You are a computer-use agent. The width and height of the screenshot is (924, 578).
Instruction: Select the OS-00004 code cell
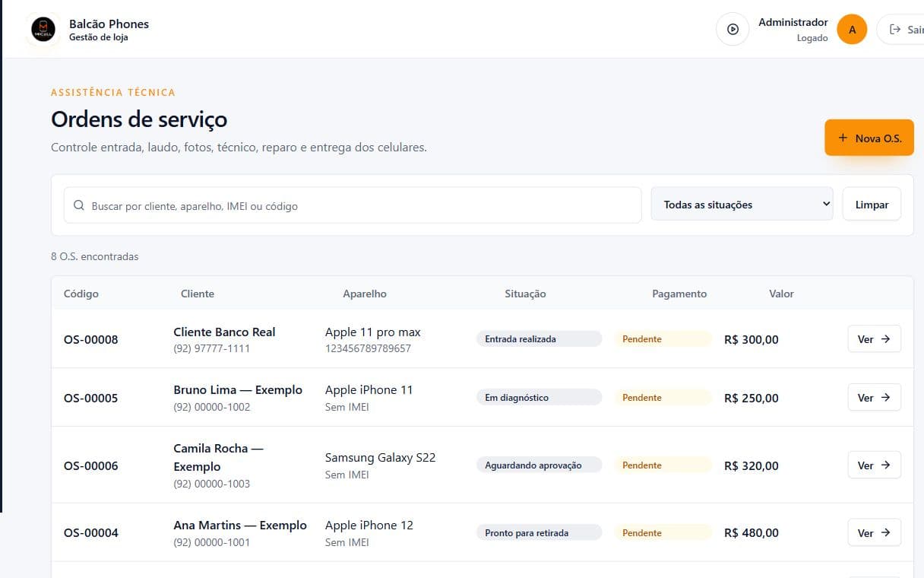91,533
